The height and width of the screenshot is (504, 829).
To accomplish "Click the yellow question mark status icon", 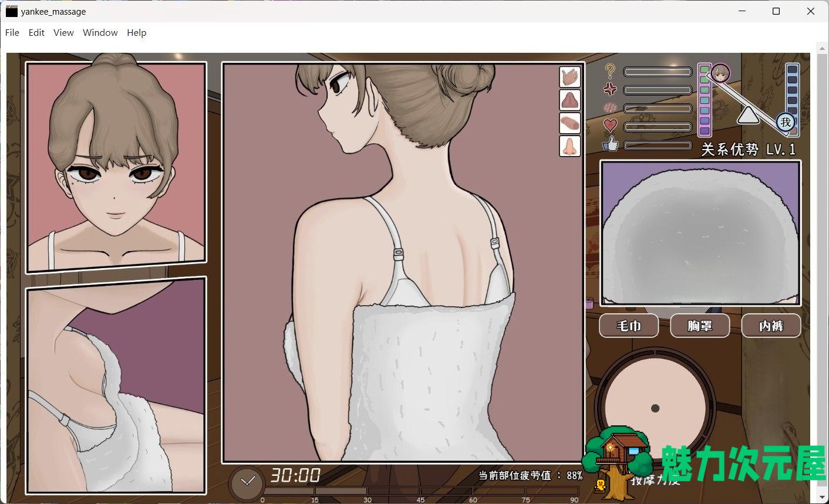I will [x=611, y=71].
